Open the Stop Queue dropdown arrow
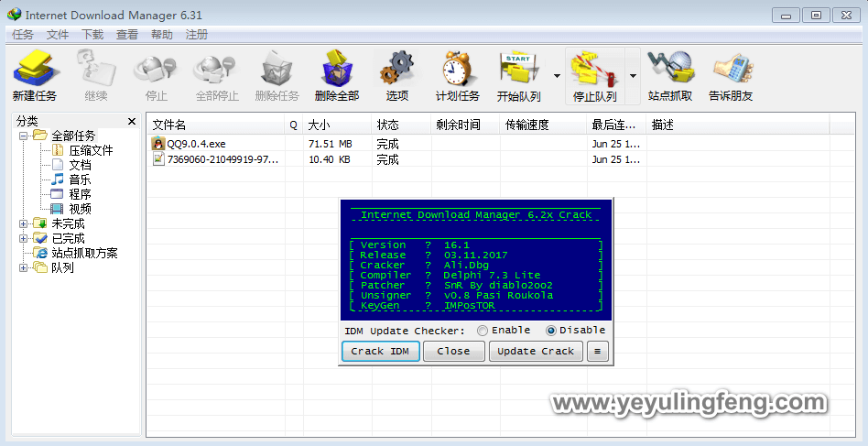 633,76
